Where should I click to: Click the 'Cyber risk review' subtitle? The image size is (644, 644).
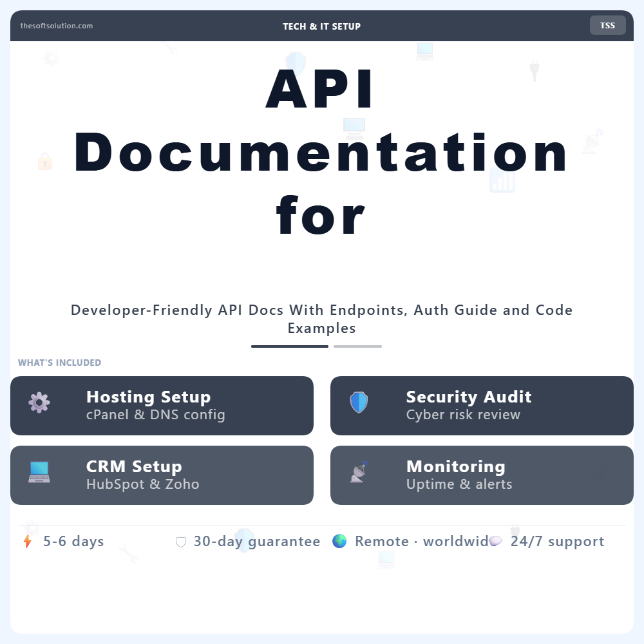tap(463, 415)
